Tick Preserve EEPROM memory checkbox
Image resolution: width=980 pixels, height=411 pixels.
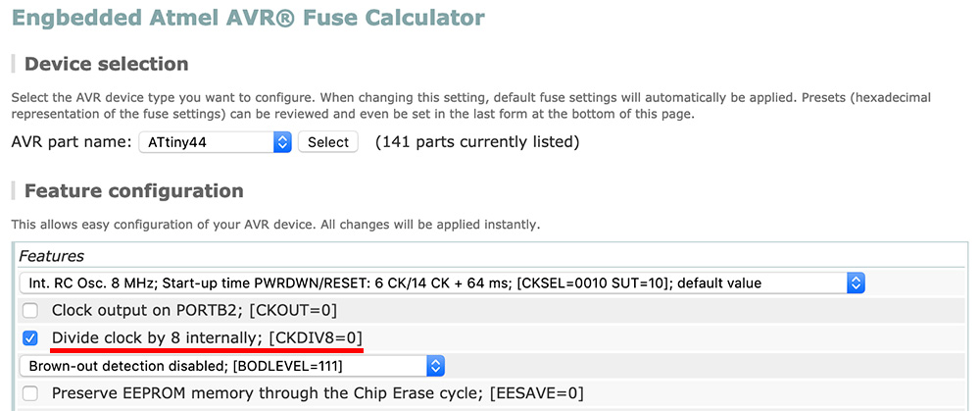(x=30, y=393)
